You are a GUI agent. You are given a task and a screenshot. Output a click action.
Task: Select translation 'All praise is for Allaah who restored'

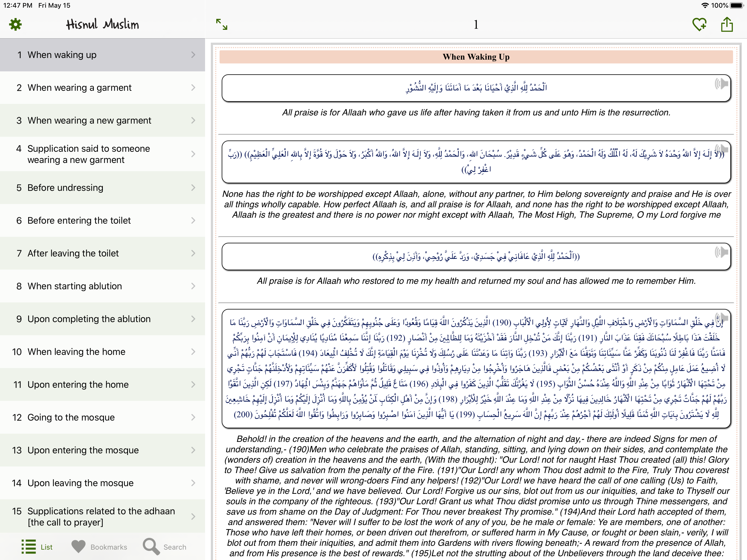(476, 281)
